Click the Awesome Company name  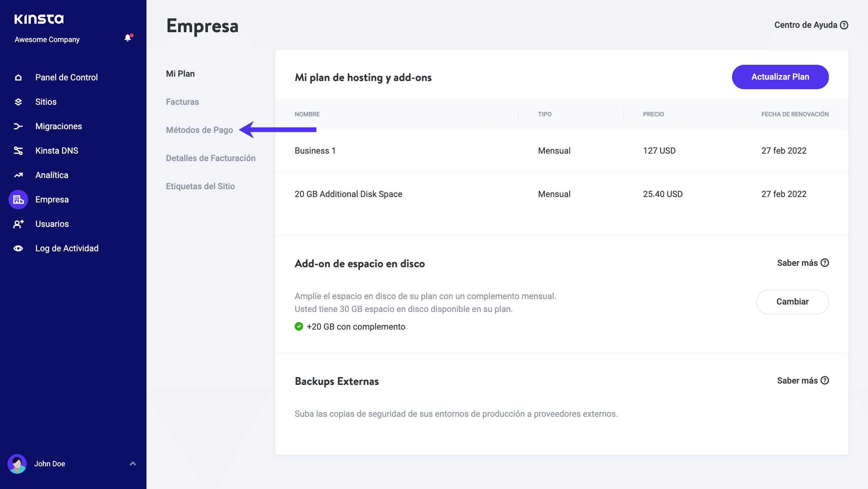(47, 39)
